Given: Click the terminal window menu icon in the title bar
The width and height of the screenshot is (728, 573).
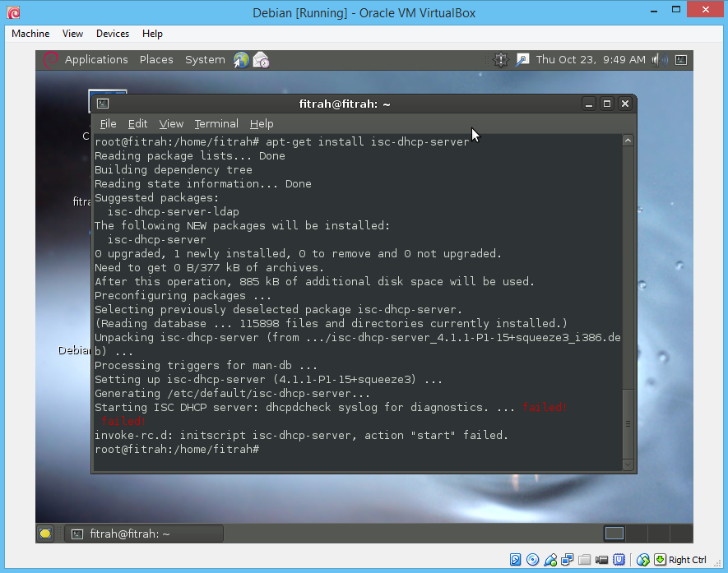Looking at the screenshot, I should click(x=103, y=104).
